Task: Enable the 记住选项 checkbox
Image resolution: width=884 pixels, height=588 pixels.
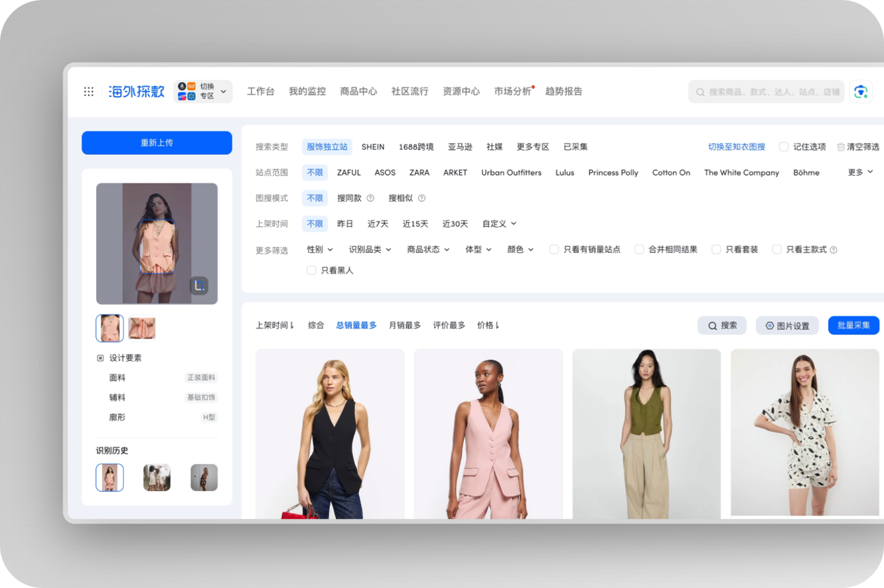Action: pos(784,147)
